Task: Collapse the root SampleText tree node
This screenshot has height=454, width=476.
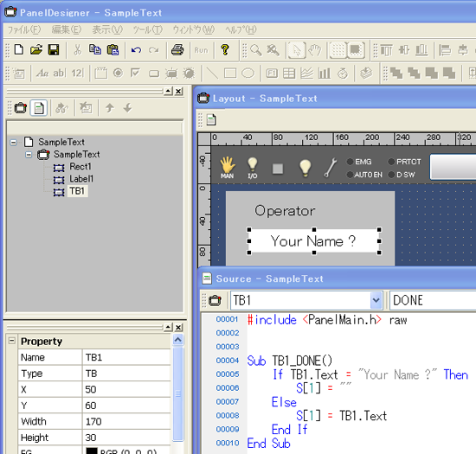Action: [x=13, y=142]
